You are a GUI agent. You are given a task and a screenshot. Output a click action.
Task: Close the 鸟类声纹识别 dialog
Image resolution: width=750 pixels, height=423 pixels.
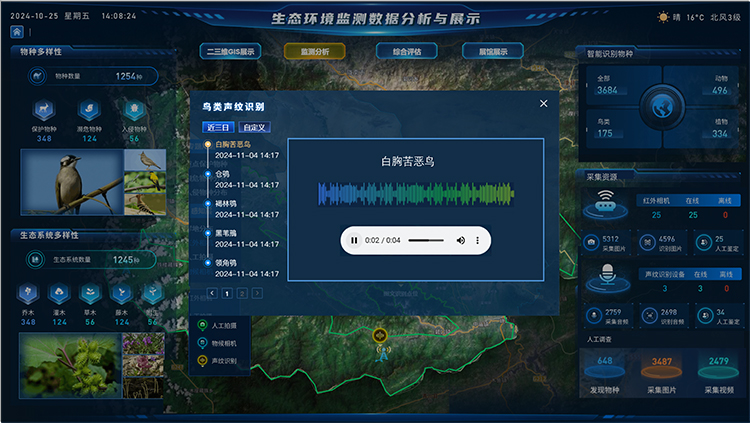543,103
